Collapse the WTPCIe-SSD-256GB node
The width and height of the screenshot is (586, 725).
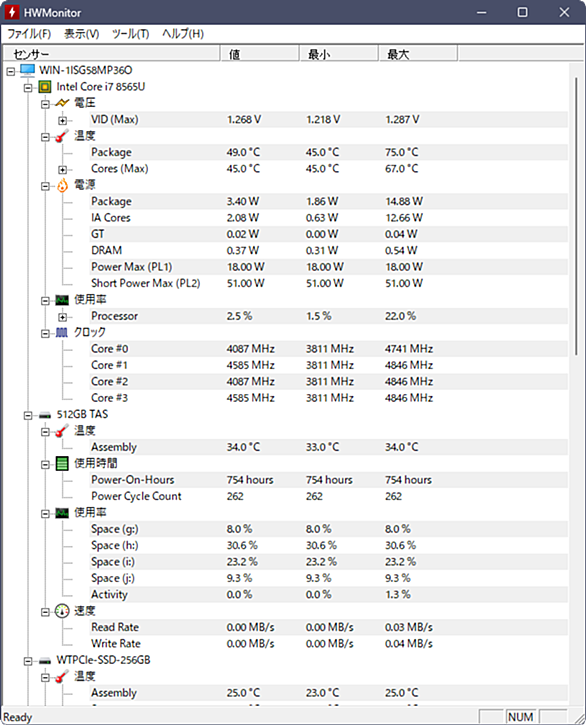(28, 661)
